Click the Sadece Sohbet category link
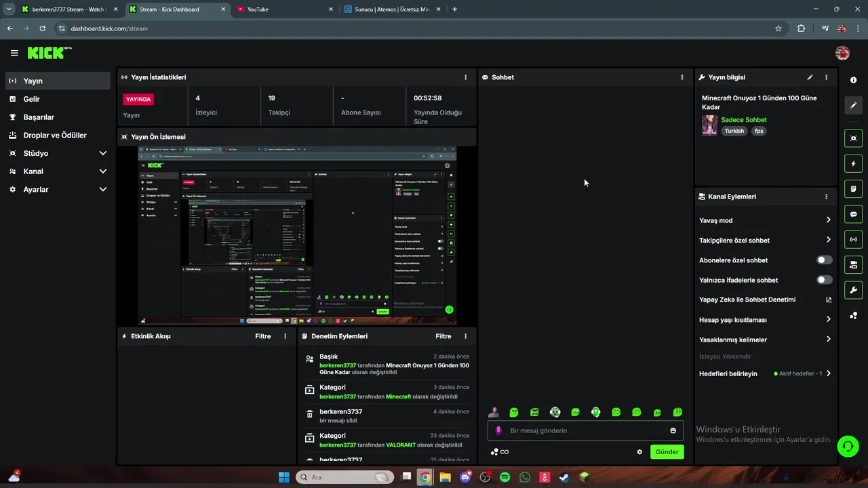This screenshot has width=868, height=488. [744, 120]
